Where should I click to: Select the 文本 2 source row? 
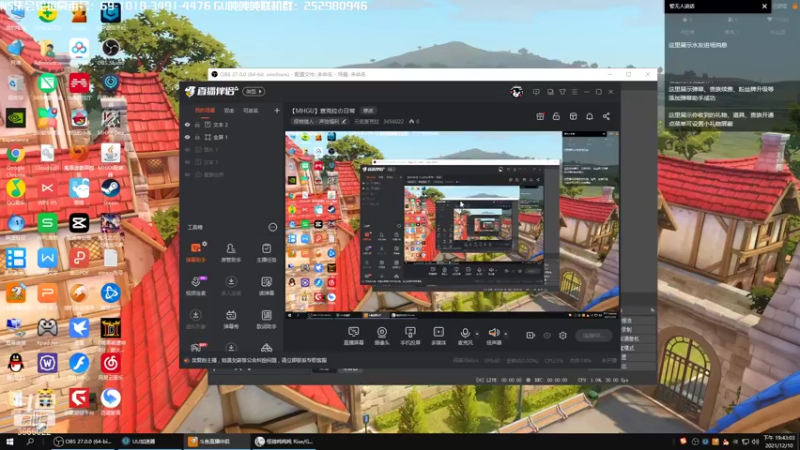point(232,124)
